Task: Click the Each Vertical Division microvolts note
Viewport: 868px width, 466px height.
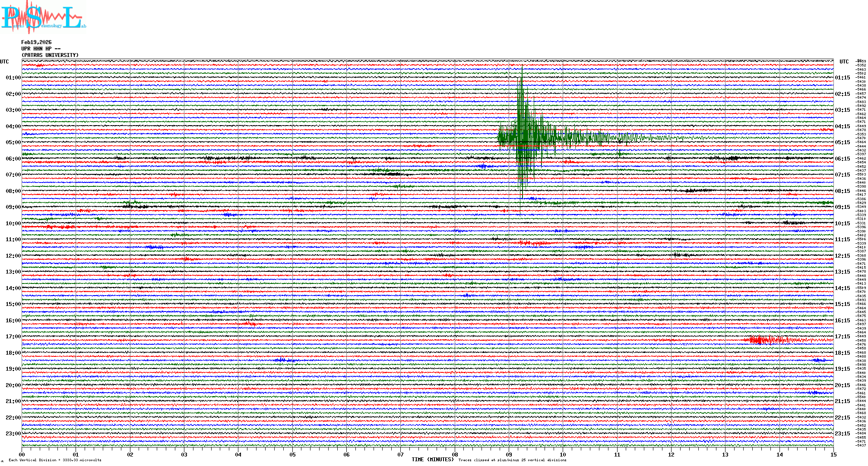Action: point(55,460)
